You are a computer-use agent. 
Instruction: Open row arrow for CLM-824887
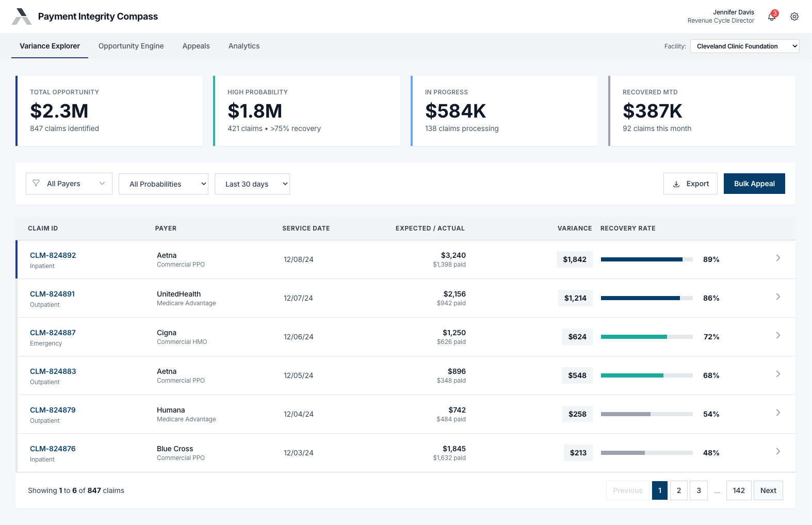778,335
